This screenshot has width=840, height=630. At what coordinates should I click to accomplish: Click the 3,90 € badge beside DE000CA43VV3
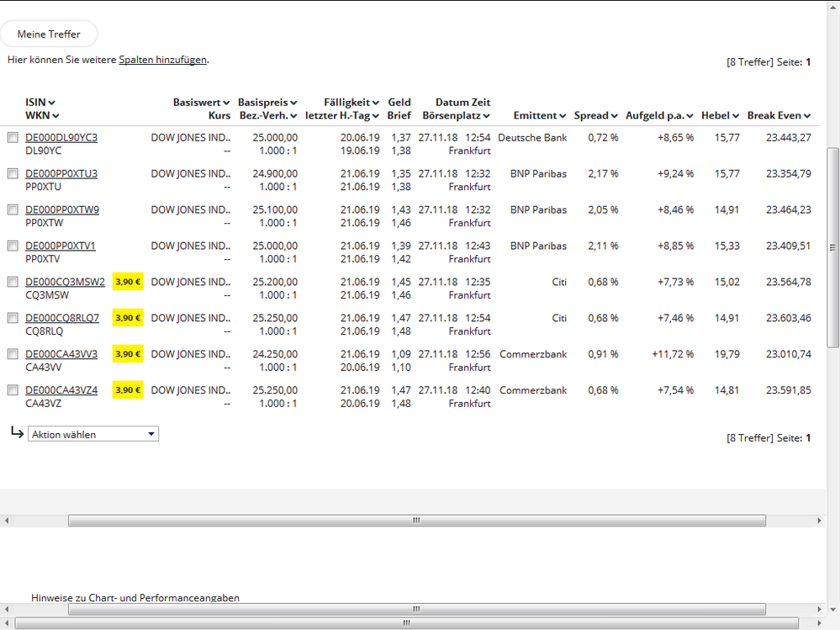point(129,354)
